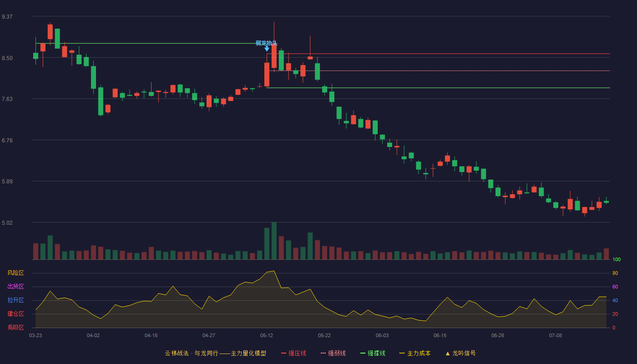Click the 06-03 date axis label
Image resolution: width=637 pixels, height=364 pixels.
(x=382, y=335)
